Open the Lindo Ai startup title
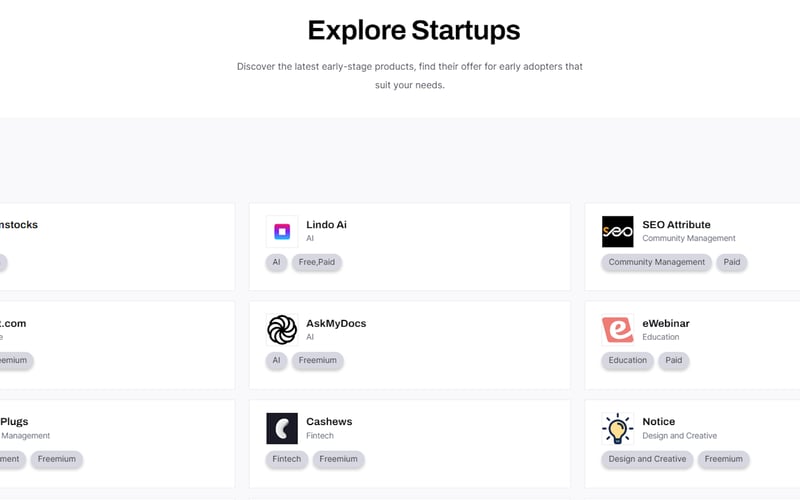The height and width of the screenshot is (500, 800). click(x=326, y=225)
